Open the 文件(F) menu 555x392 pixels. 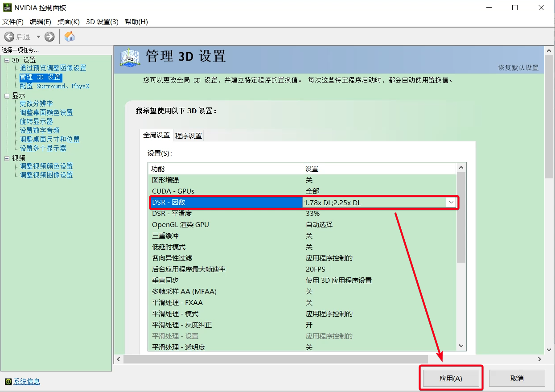pos(13,22)
